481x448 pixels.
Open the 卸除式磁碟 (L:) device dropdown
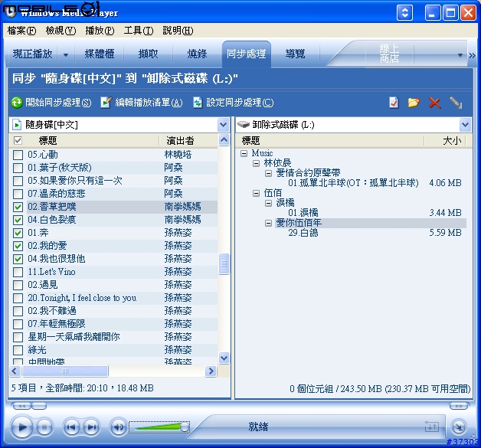coord(465,125)
